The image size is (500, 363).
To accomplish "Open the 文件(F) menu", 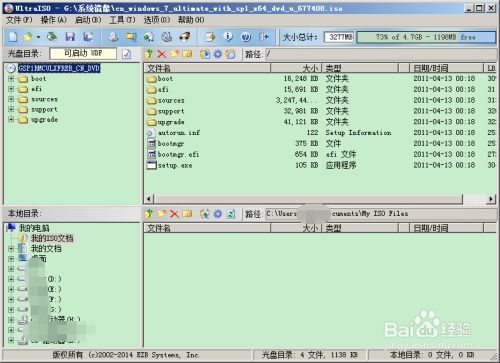I will [x=19, y=20].
